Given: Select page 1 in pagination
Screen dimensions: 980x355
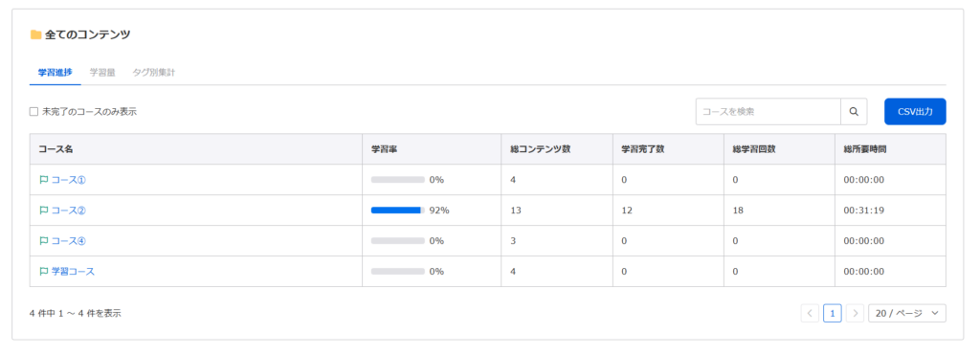Looking at the screenshot, I should (x=833, y=313).
